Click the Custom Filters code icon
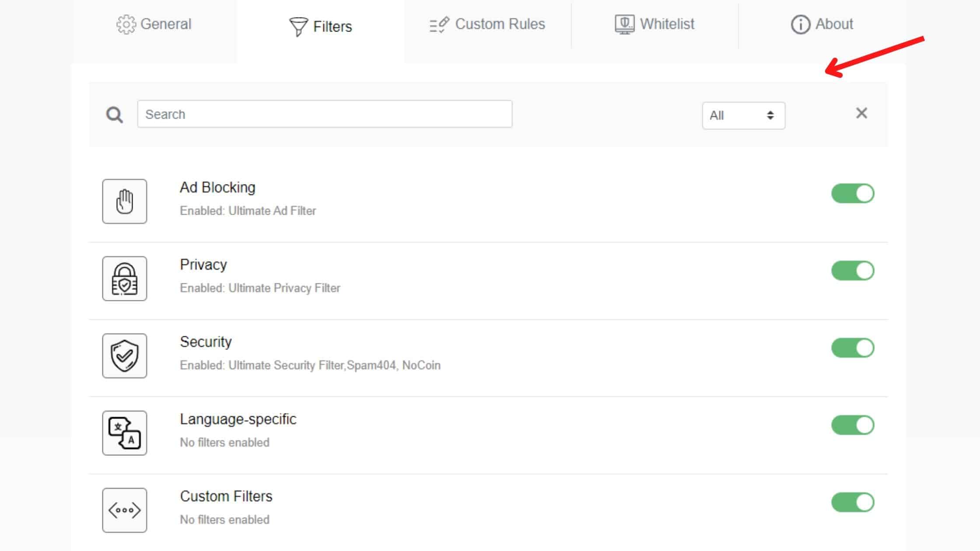980x551 pixels. click(125, 510)
